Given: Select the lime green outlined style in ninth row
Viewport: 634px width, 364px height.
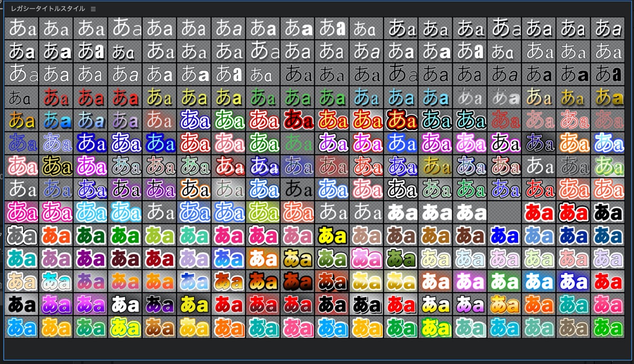Looking at the screenshot, I should [264, 211].
